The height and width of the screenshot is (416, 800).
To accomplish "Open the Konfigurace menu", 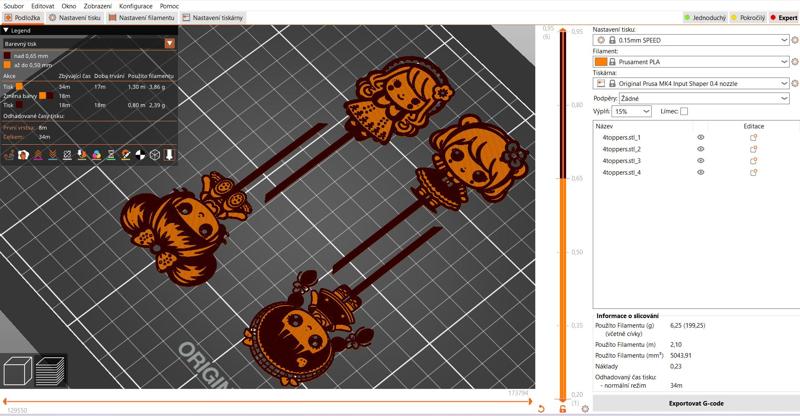I will pos(136,6).
